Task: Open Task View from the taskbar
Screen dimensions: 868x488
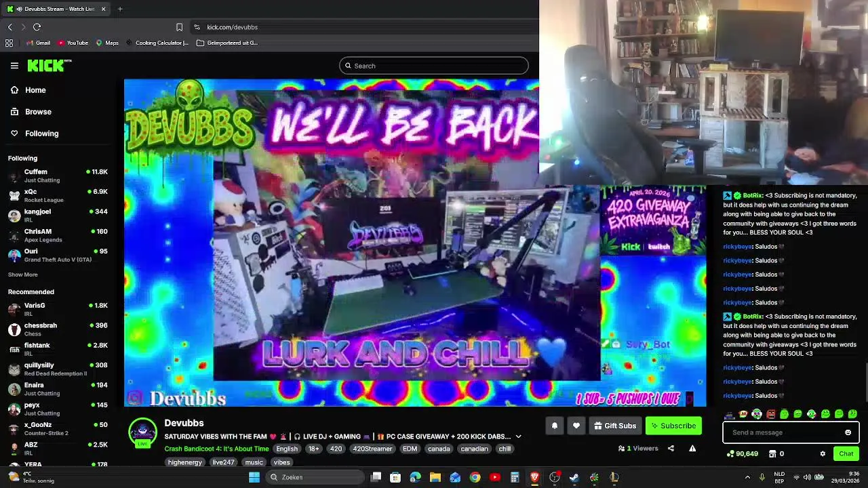Action: pos(376,477)
